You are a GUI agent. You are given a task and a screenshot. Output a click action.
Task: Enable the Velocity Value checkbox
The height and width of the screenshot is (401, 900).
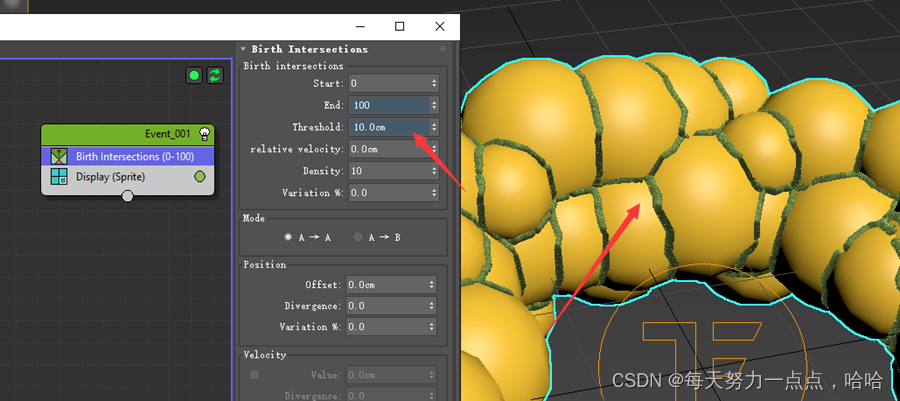254,375
